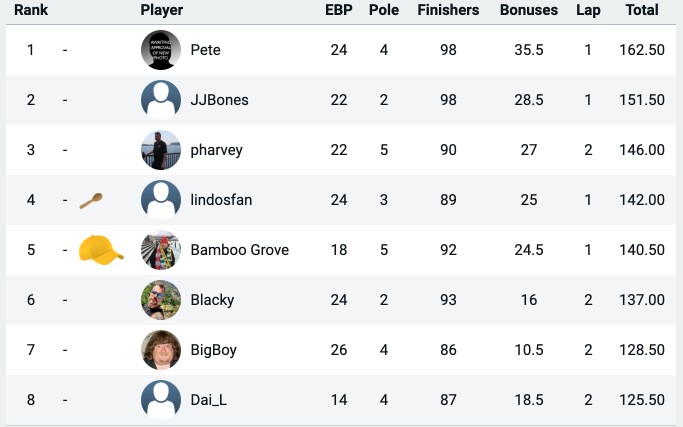Screen dimensions: 683x427
Task: Click Blacky's avatar picture
Action: pyautogui.click(x=161, y=300)
